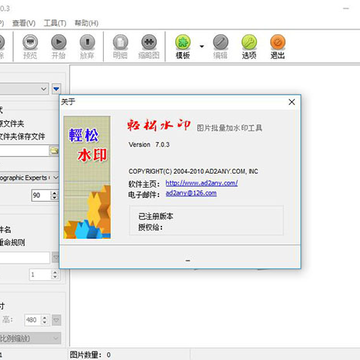
Task: Click the 輕松水印 logo image in About dialog
Action: 87,177
